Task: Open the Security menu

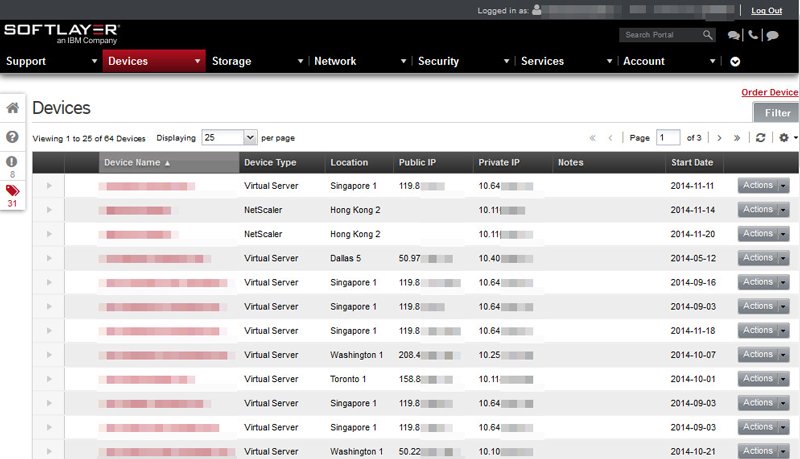Action: [x=463, y=61]
